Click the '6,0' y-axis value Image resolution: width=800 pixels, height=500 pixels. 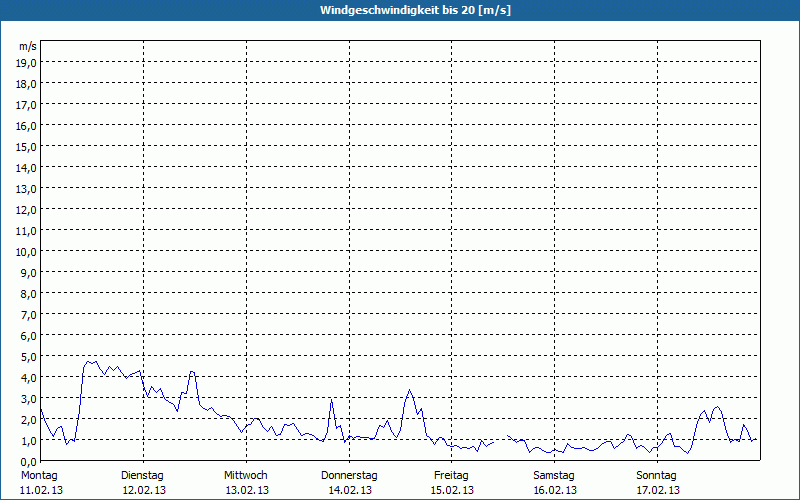[29, 336]
